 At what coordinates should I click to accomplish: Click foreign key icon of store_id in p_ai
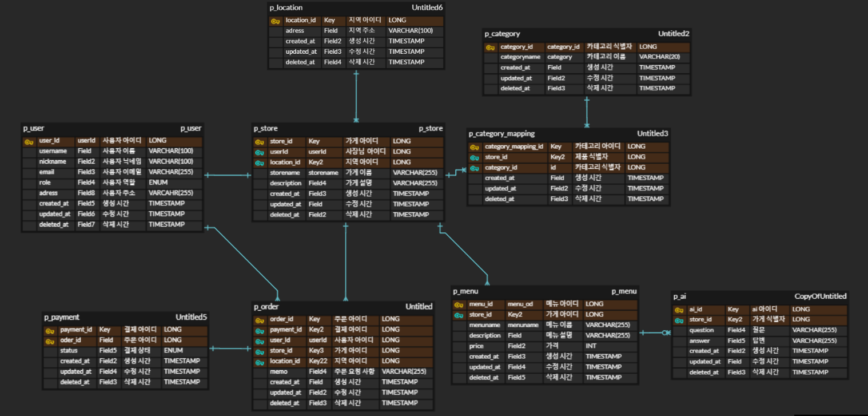pos(679,320)
